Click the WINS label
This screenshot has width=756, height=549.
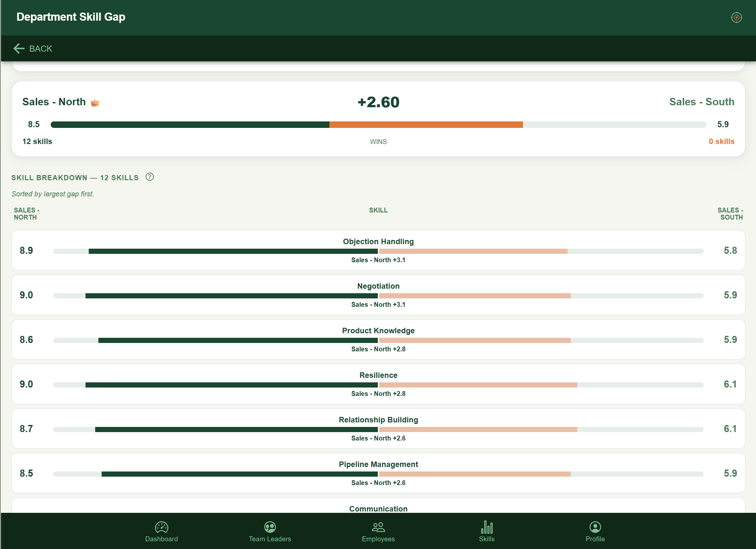pyautogui.click(x=378, y=142)
